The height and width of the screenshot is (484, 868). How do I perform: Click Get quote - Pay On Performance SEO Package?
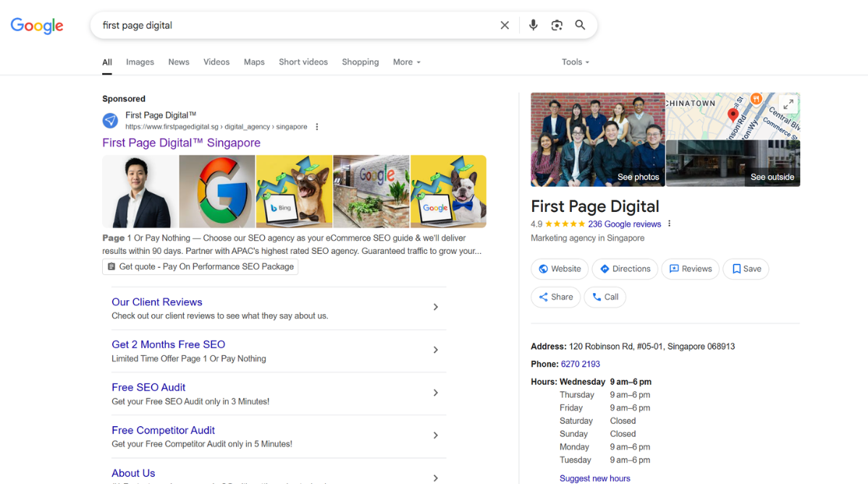201,267
